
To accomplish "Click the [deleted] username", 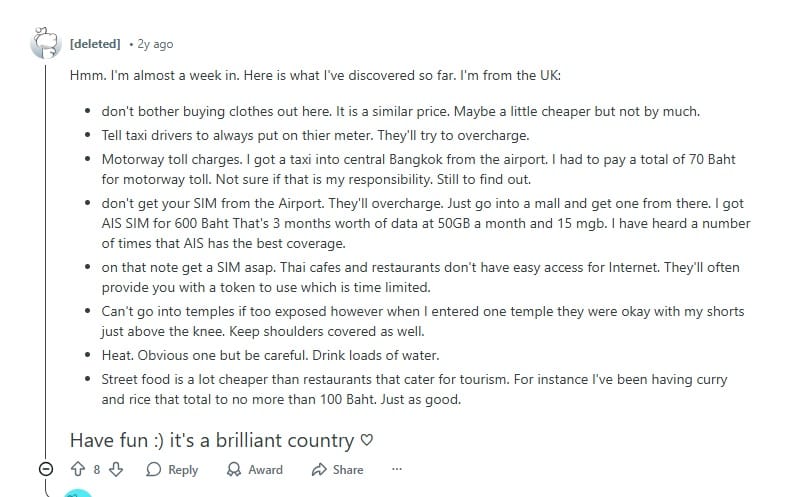I will (x=95, y=44).
